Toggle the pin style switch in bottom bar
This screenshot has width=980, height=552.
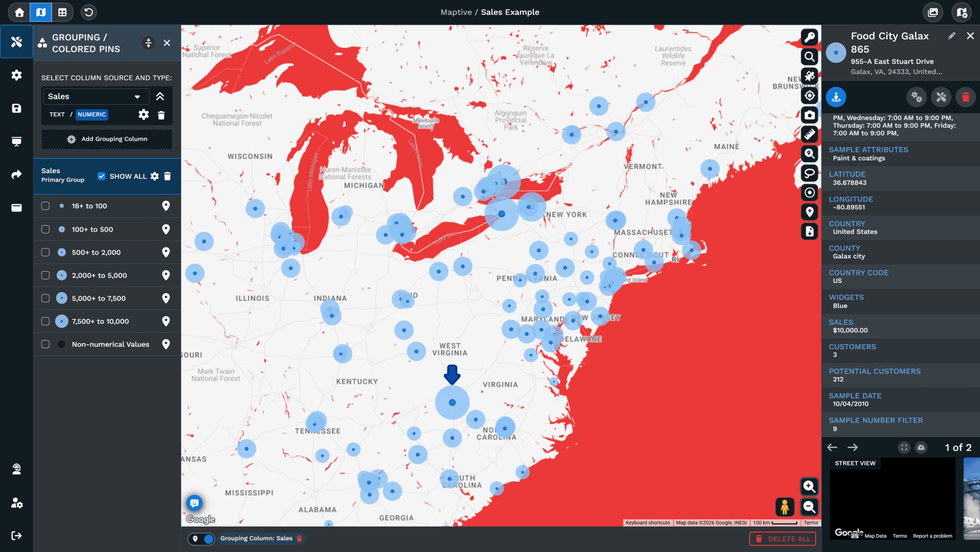201,539
